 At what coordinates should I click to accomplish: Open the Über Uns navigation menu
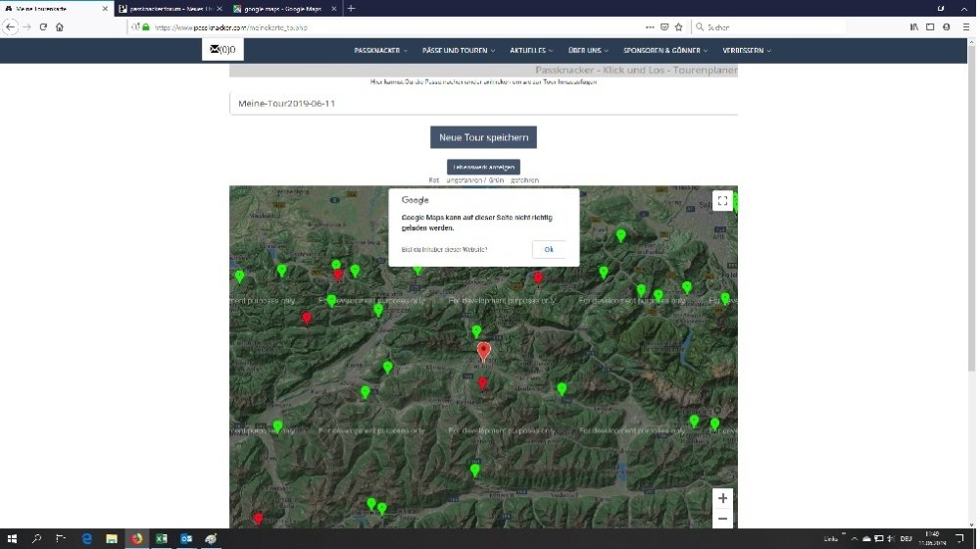[589, 50]
